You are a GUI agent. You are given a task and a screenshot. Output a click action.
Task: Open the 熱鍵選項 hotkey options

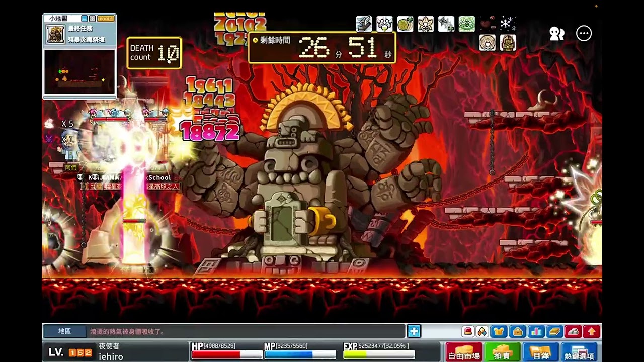click(x=579, y=352)
